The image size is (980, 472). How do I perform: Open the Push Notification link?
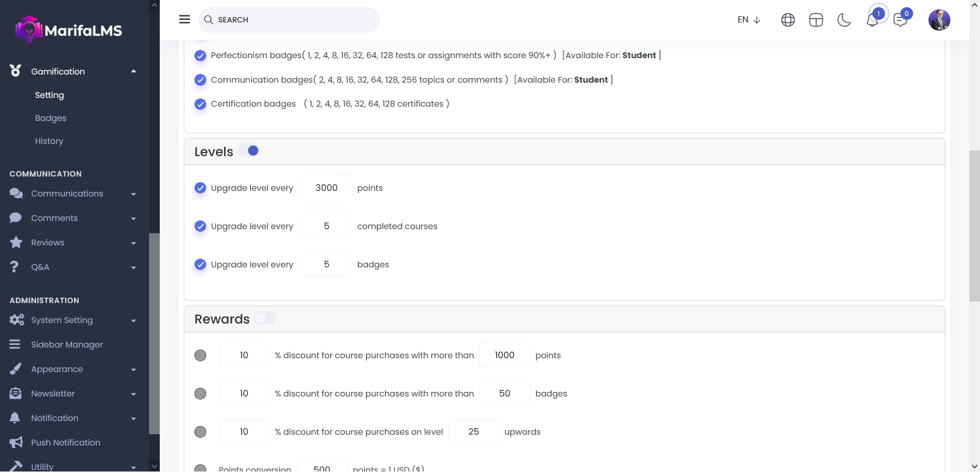click(x=65, y=443)
